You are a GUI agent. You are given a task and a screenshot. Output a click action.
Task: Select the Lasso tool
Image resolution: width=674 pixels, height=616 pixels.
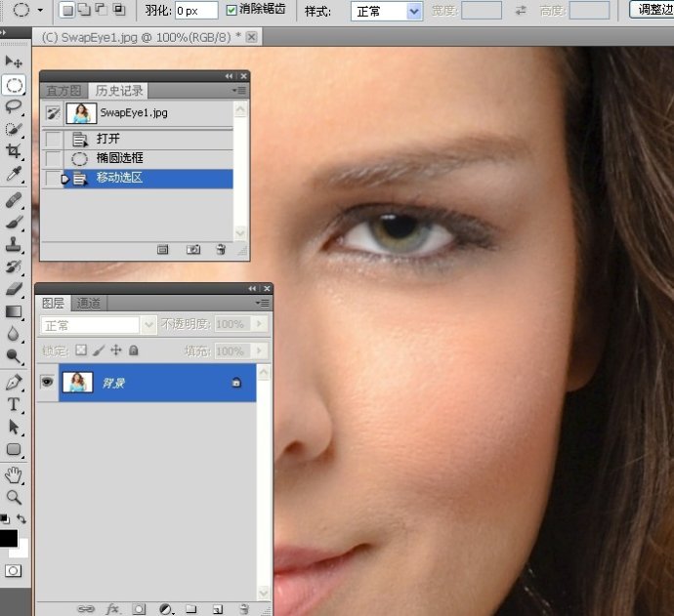point(14,106)
